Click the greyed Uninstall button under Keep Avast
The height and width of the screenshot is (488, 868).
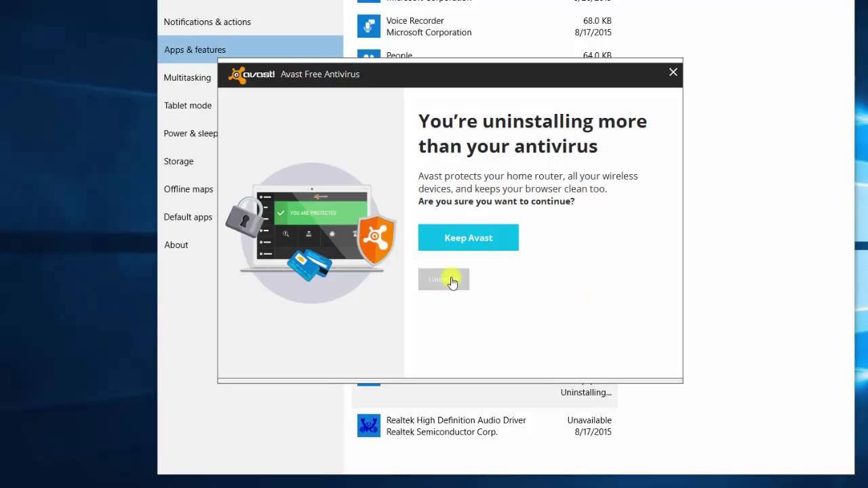click(x=443, y=279)
